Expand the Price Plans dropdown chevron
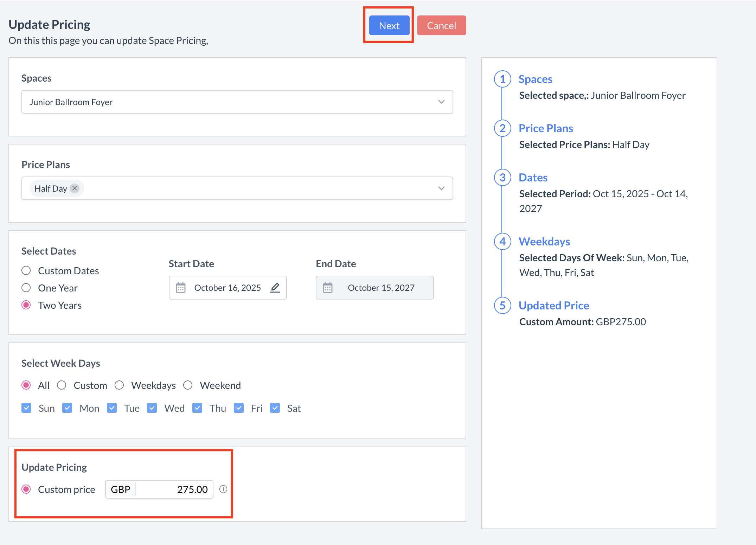 (x=441, y=188)
